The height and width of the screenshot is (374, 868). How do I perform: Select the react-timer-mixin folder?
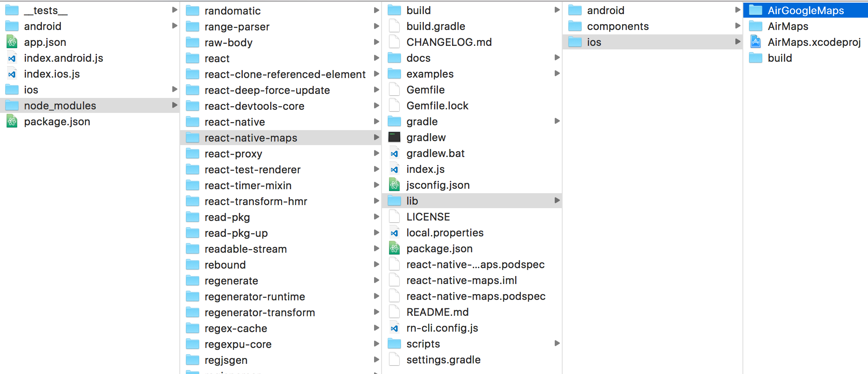[x=281, y=185]
